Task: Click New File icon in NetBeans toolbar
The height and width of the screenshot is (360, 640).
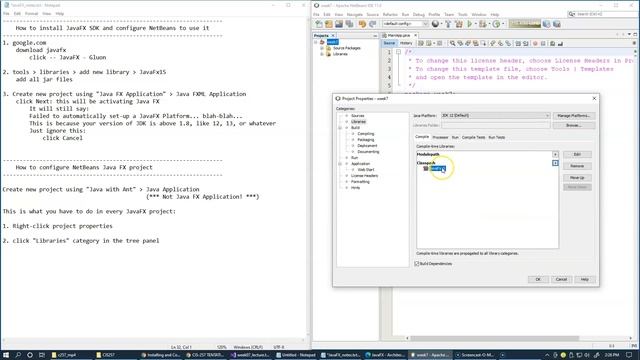Action: pyautogui.click(x=319, y=24)
